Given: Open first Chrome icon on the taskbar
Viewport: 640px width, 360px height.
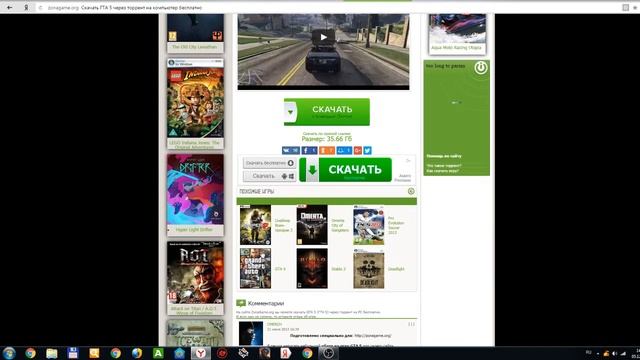Looking at the screenshot, I should pos(30,353).
